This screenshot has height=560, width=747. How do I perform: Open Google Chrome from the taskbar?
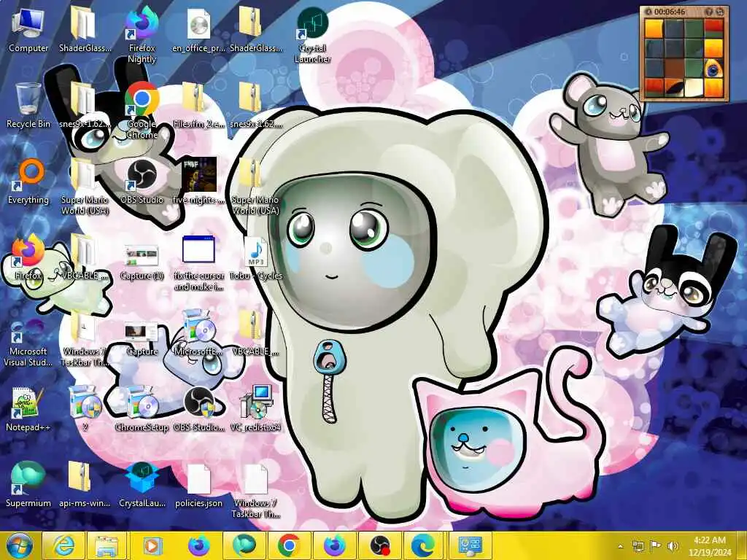289,545
